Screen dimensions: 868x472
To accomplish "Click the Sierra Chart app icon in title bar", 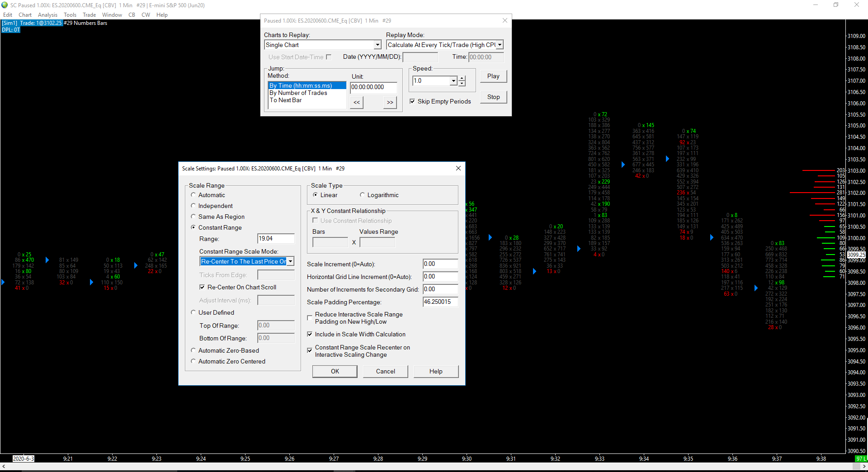I will pos(5,5).
